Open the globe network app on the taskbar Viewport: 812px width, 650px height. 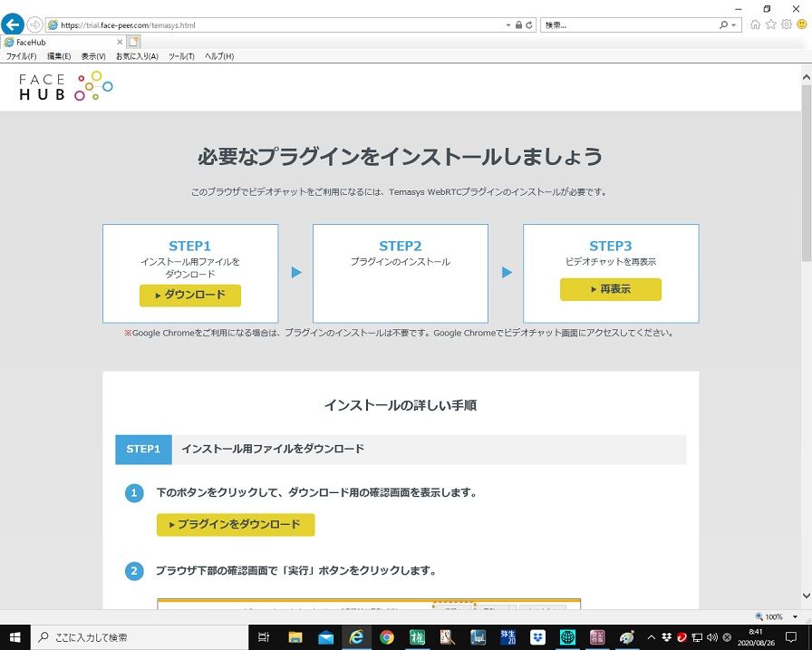point(568,637)
